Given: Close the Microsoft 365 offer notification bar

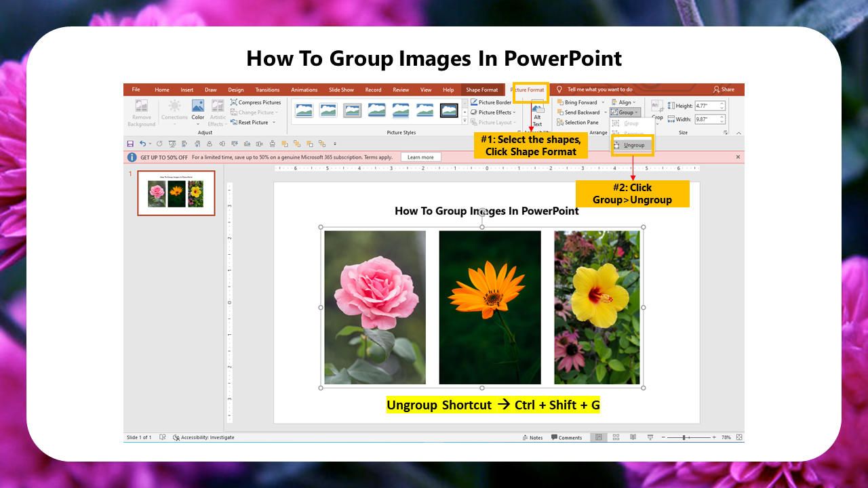Looking at the screenshot, I should click(x=738, y=157).
